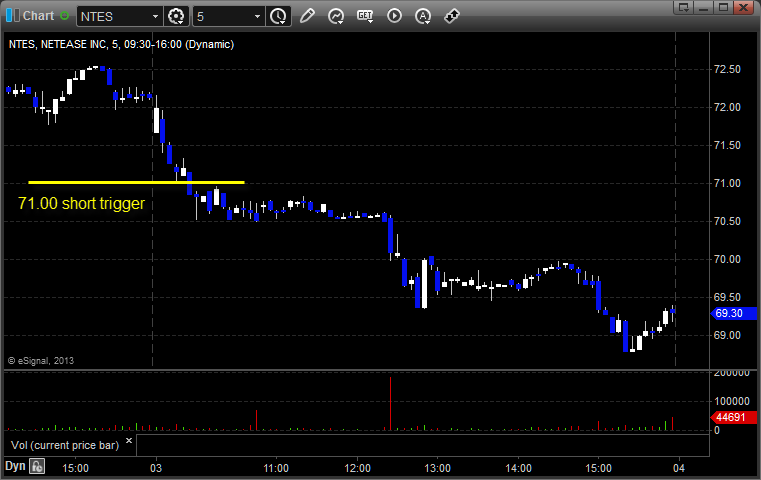The height and width of the screenshot is (480, 761).
Task: Click the tall red volume spike bar
Action: point(390,403)
